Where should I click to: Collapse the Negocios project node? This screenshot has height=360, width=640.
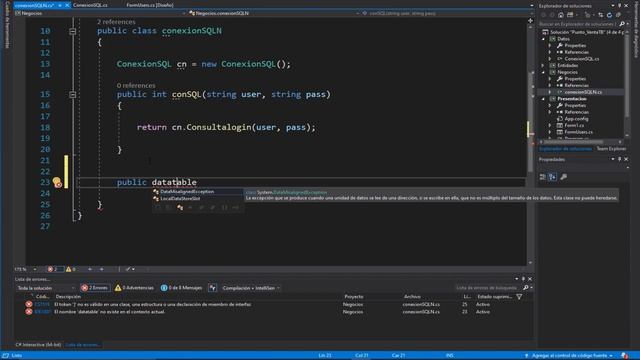(x=543, y=72)
